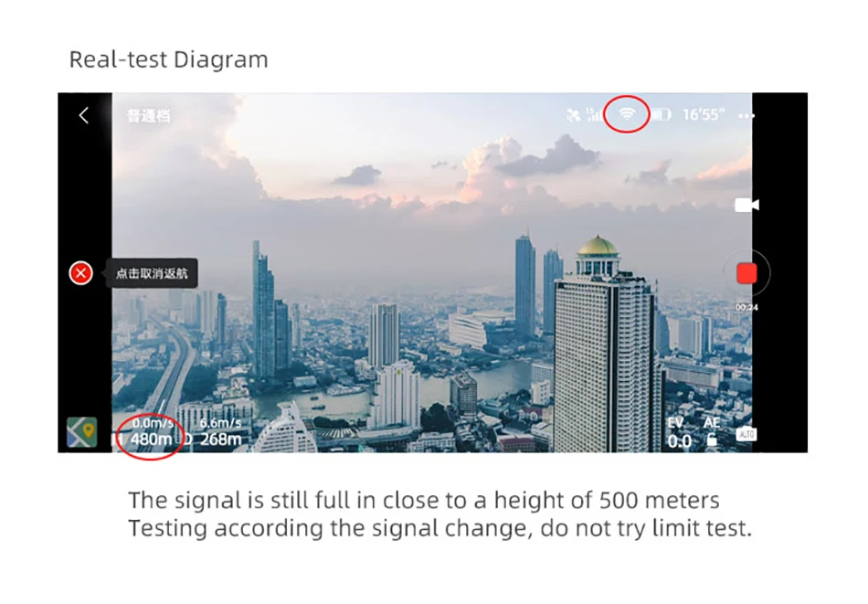
Task: Open the three-dot more settings menu
Action: [x=746, y=116]
